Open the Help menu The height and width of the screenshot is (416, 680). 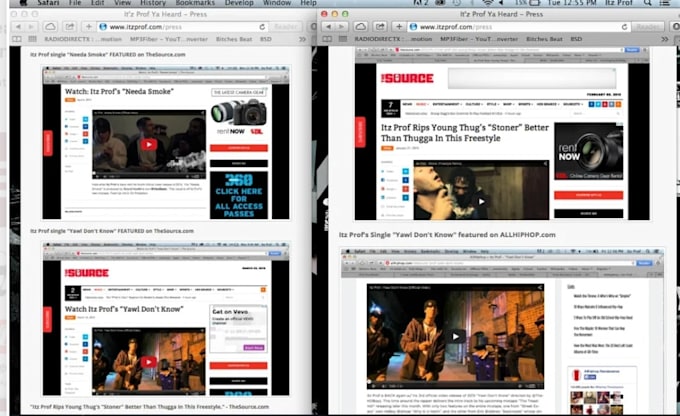pos(308,3)
